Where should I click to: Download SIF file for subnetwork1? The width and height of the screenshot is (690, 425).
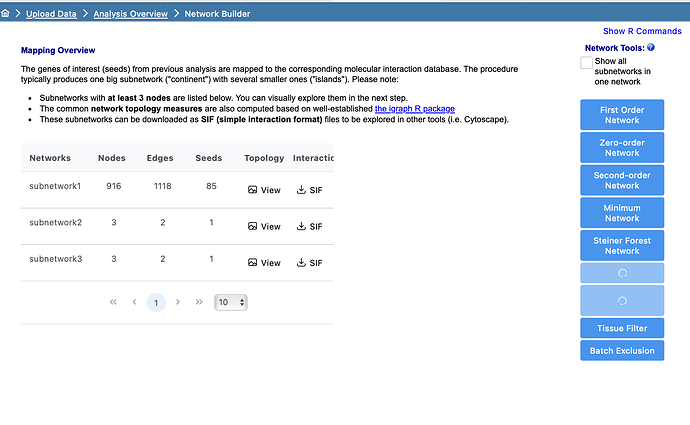310,189
